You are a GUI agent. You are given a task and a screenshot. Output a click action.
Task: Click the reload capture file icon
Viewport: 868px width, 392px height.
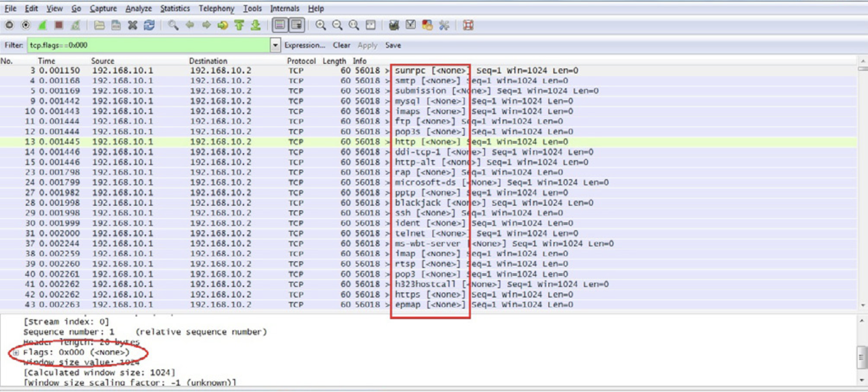coord(149,25)
